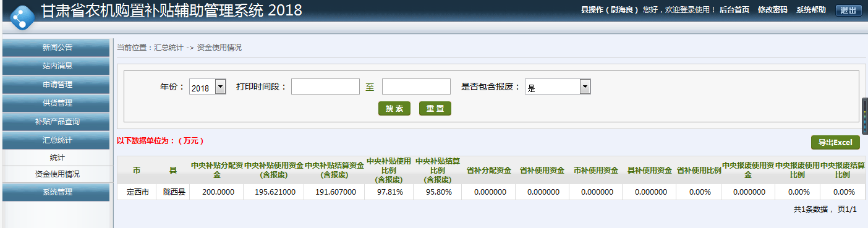Click the 搜索 button
Image resolution: width=868 pixels, height=228 pixels.
point(394,109)
